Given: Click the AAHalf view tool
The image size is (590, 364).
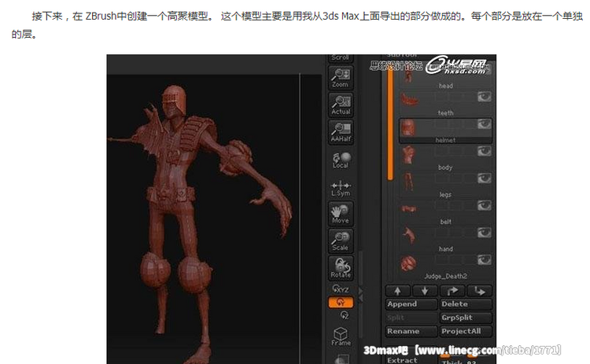Looking at the screenshot, I should [341, 132].
